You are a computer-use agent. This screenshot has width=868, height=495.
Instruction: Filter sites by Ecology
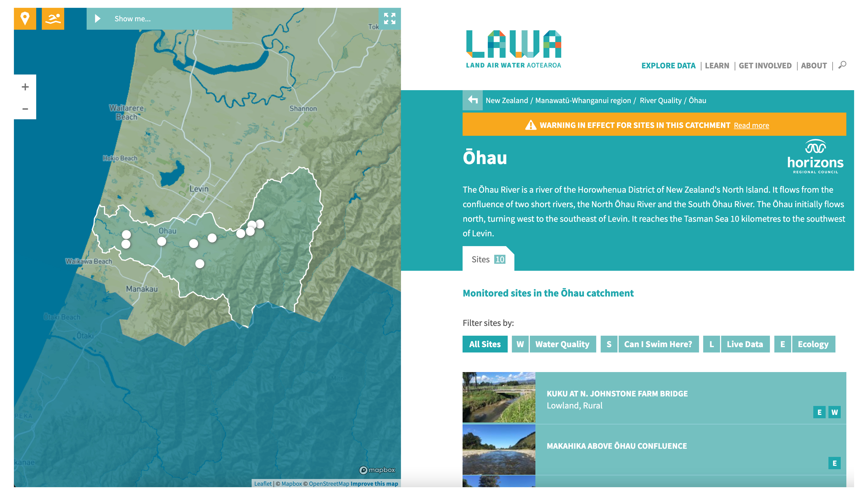click(813, 344)
